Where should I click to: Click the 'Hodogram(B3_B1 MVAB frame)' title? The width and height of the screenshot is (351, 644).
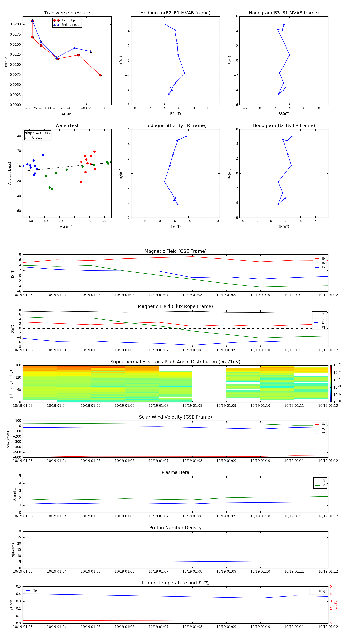pyautogui.click(x=284, y=13)
